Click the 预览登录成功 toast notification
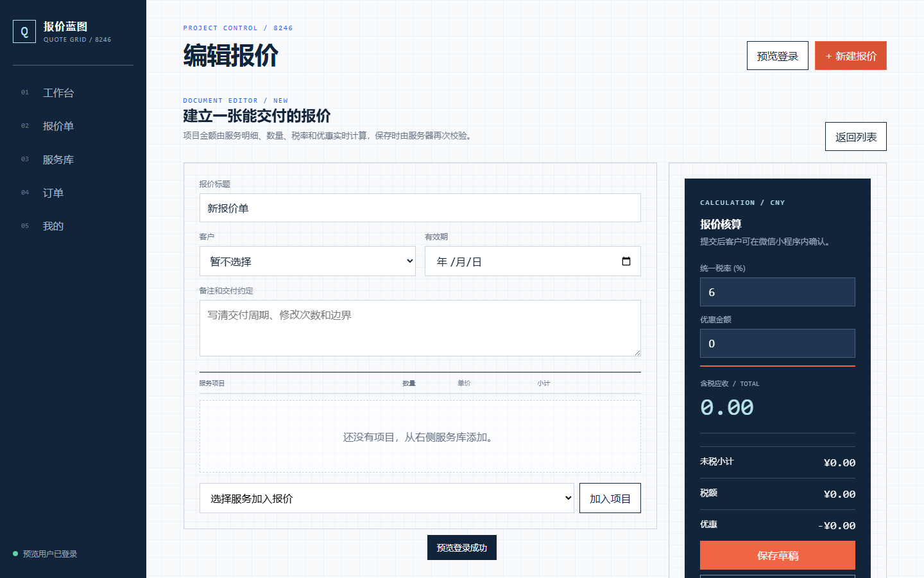 click(x=462, y=548)
